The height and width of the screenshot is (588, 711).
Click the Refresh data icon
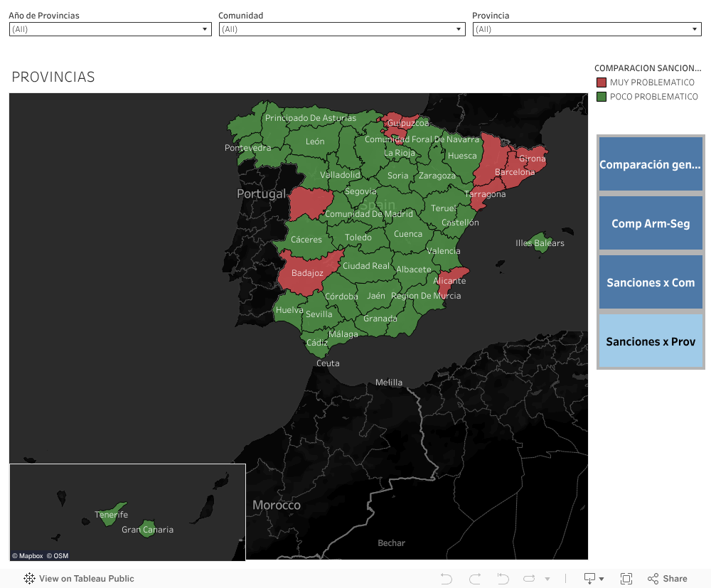(x=530, y=579)
